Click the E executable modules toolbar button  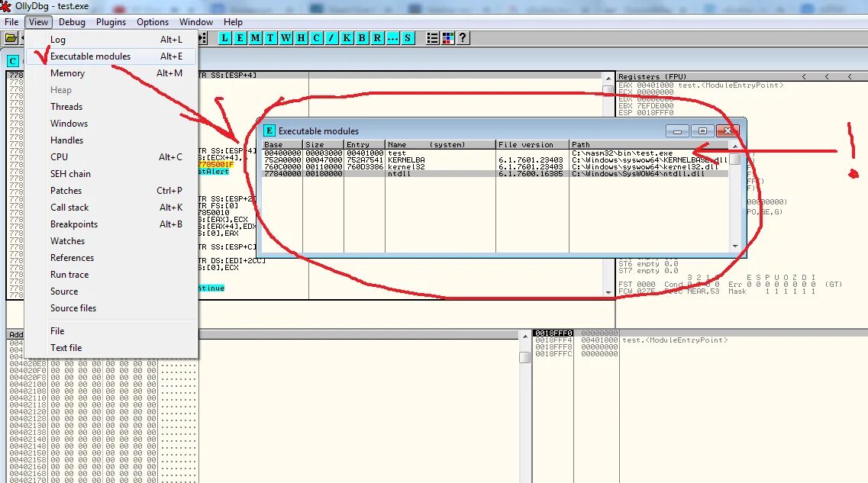tap(240, 37)
